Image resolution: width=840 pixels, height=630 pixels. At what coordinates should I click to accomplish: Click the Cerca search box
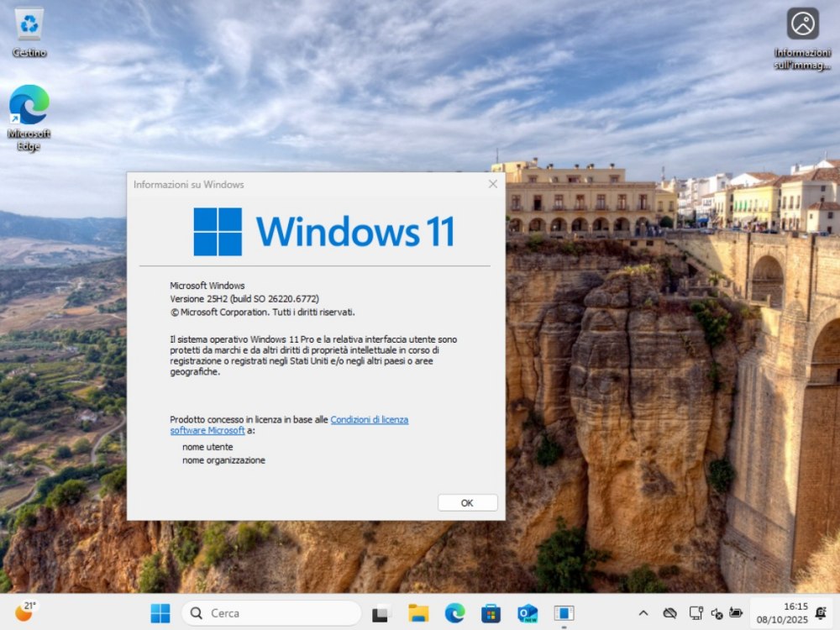(x=269, y=612)
